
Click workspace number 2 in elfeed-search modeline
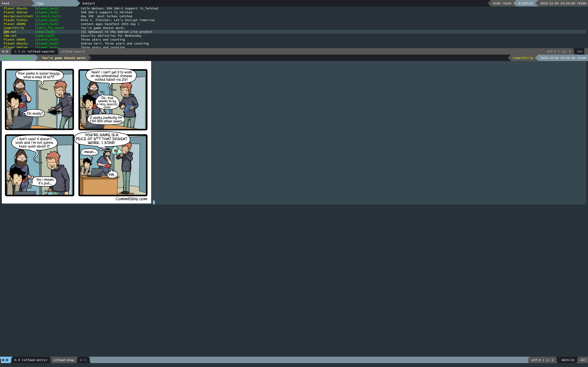tap(3, 51)
